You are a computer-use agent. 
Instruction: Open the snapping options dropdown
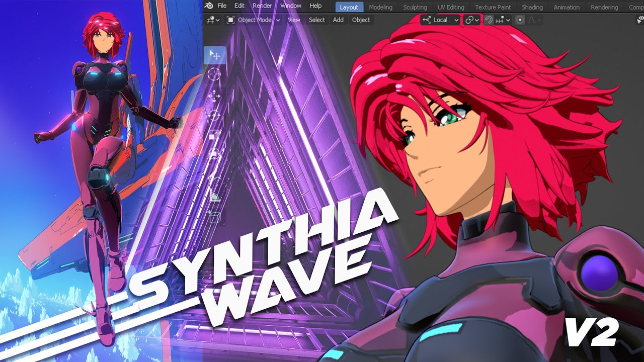503,20
